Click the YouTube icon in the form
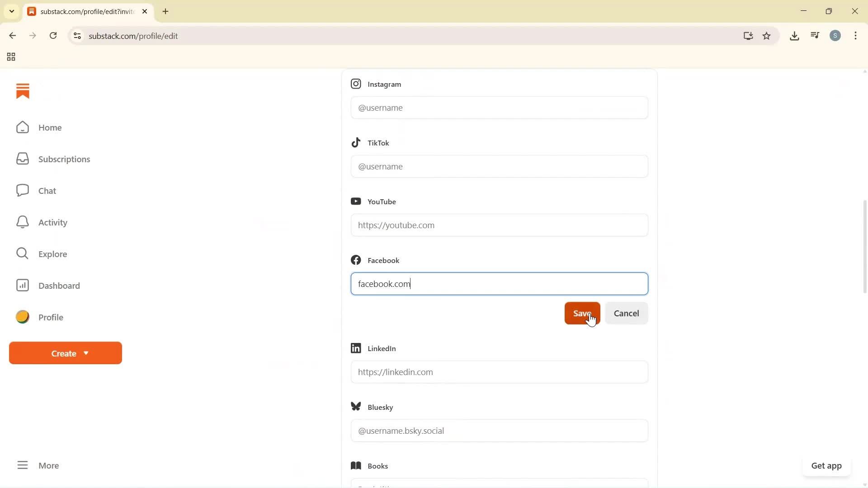Viewport: 868px width, 488px height. tap(356, 201)
